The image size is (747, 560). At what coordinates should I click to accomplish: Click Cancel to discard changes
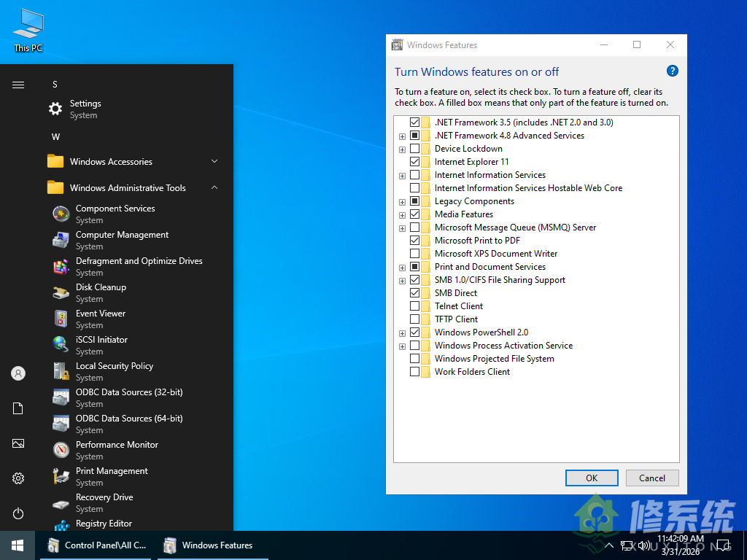tap(651, 478)
